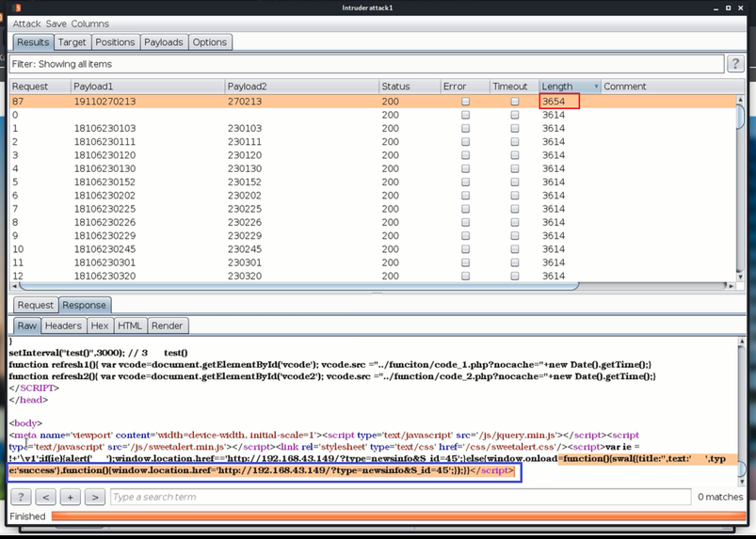Show the Response tab
This screenshot has width=756, height=539.
pos(85,305)
